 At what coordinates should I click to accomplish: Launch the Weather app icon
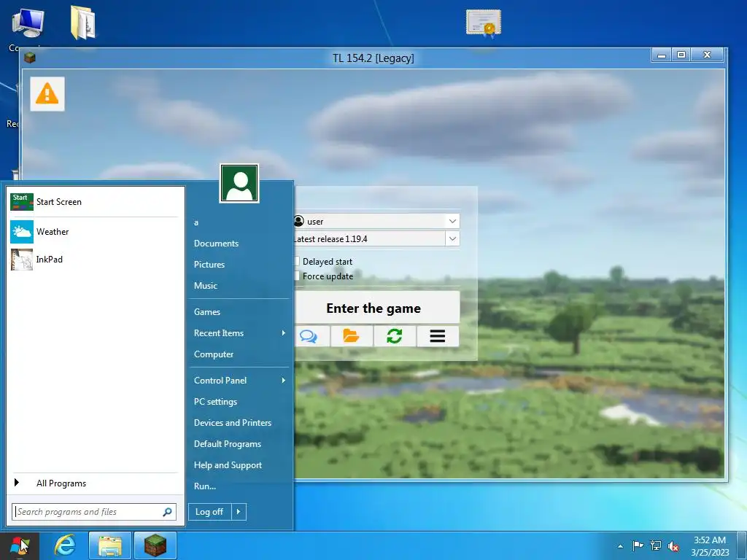[x=22, y=232]
